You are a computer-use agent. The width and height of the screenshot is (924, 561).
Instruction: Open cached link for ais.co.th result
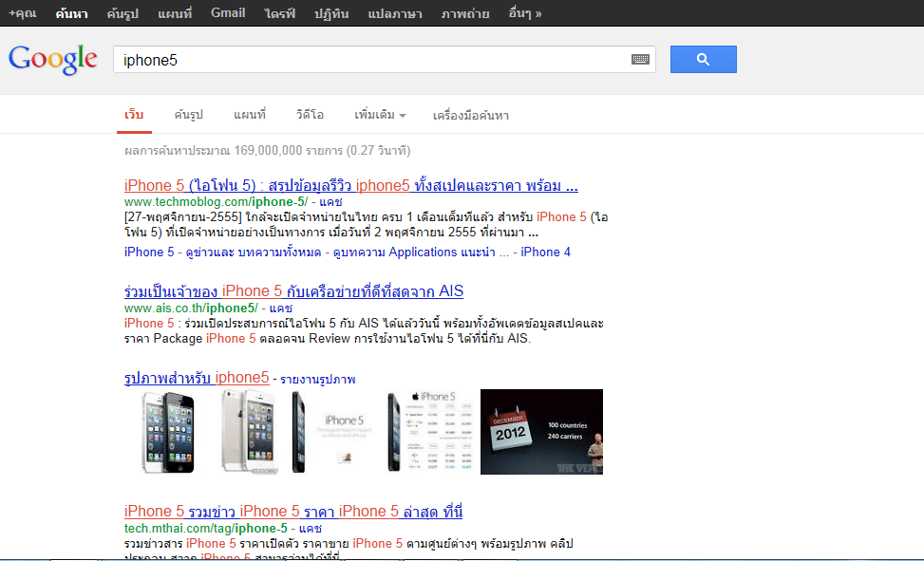pos(280,309)
